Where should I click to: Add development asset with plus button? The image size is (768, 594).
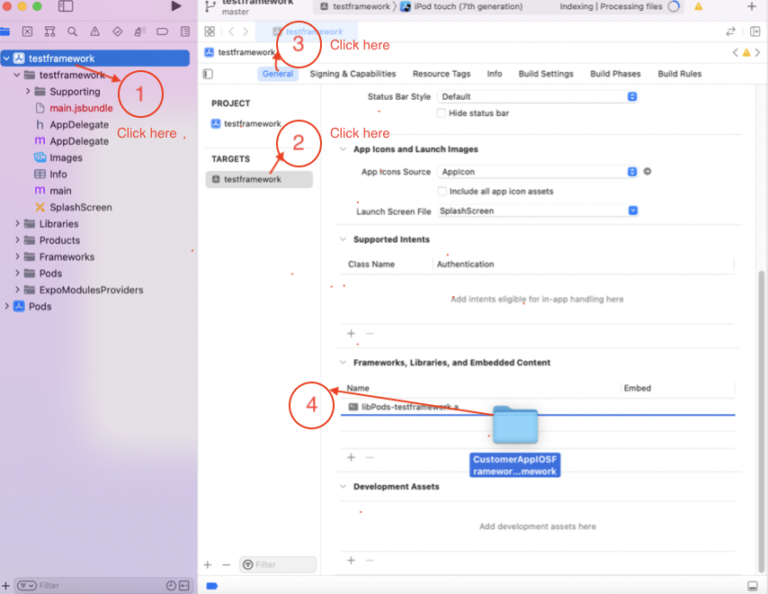coord(351,560)
